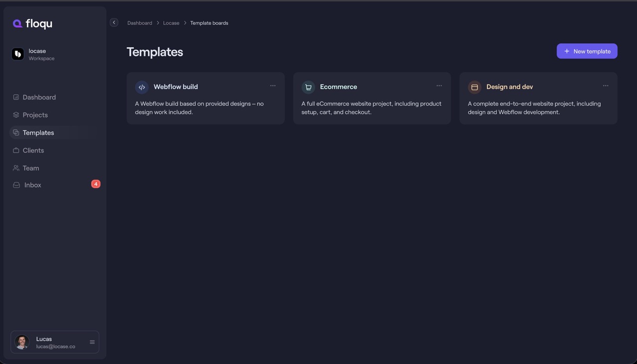Click Lucas's profile avatar
Screen dimensions: 637x364
(22, 342)
